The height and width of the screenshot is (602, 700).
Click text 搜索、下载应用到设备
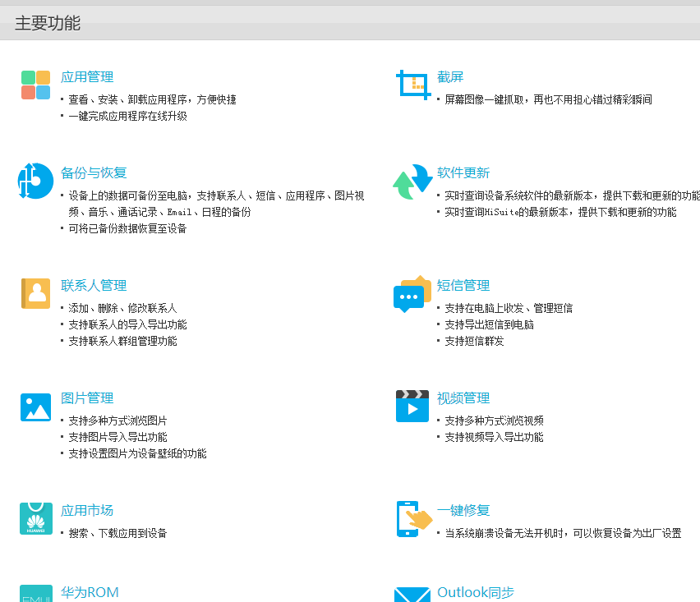pos(117,533)
